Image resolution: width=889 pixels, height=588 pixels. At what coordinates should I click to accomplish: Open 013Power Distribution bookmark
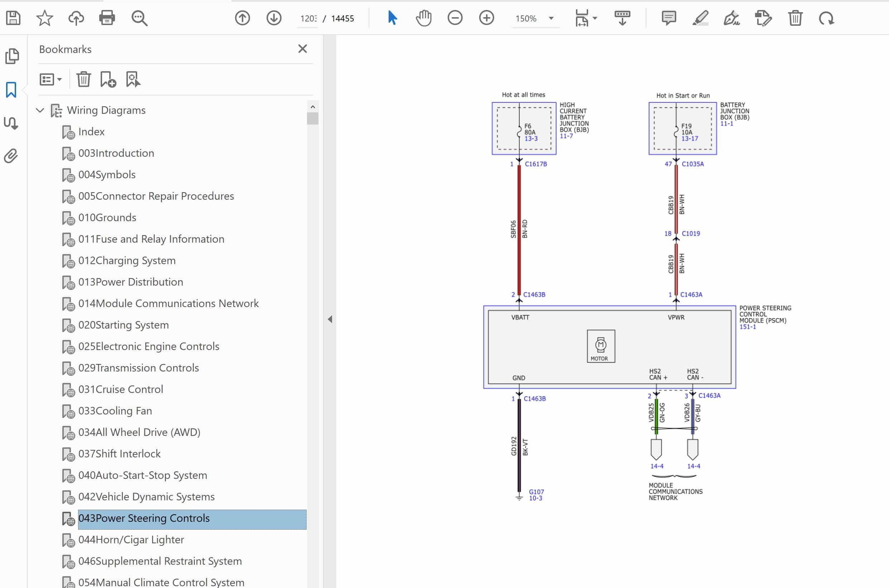pyautogui.click(x=131, y=282)
